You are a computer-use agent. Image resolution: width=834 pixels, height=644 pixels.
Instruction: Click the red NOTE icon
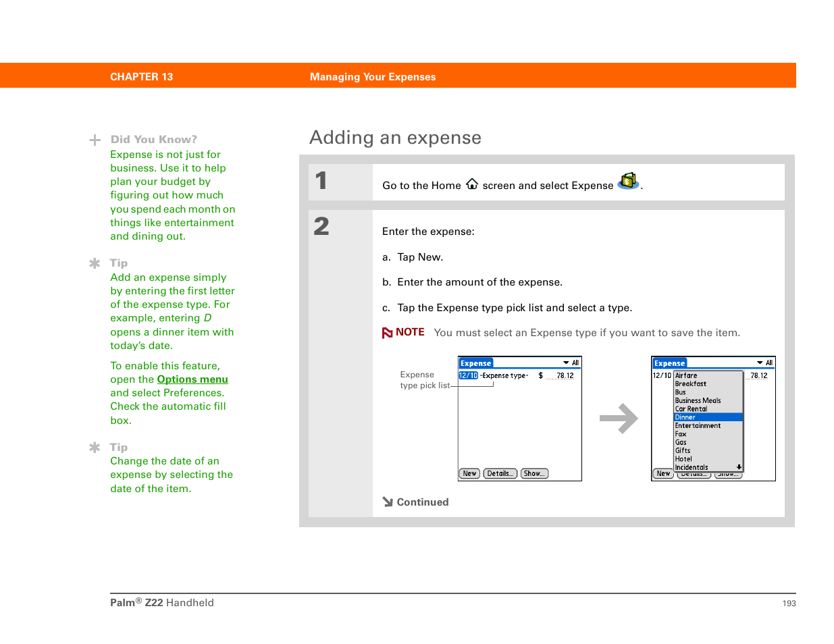(x=388, y=333)
